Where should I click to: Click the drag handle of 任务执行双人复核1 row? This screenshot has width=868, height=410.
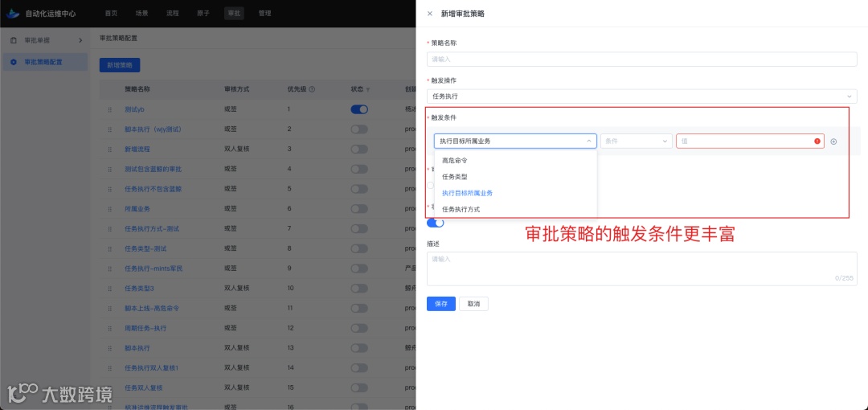pyautogui.click(x=109, y=368)
